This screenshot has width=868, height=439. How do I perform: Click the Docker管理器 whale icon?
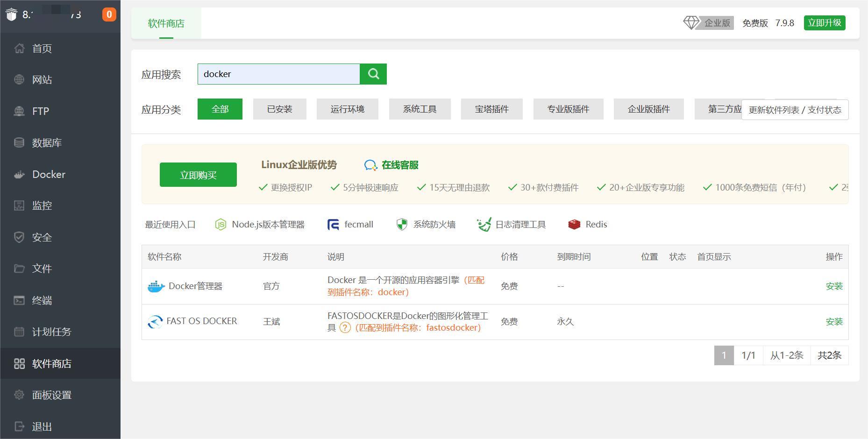click(x=155, y=286)
